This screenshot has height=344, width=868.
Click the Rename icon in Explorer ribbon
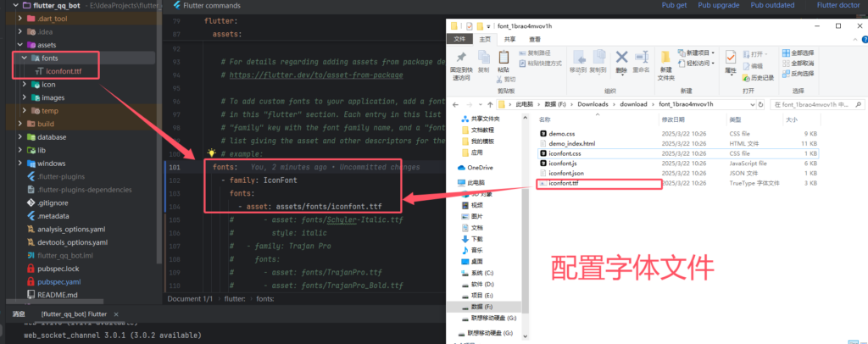[641, 57]
